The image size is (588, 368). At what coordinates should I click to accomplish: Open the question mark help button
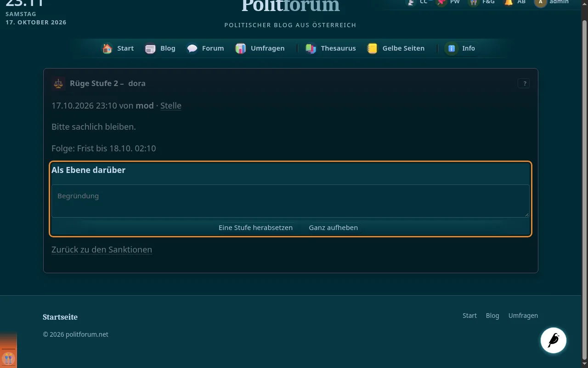(x=524, y=83)
